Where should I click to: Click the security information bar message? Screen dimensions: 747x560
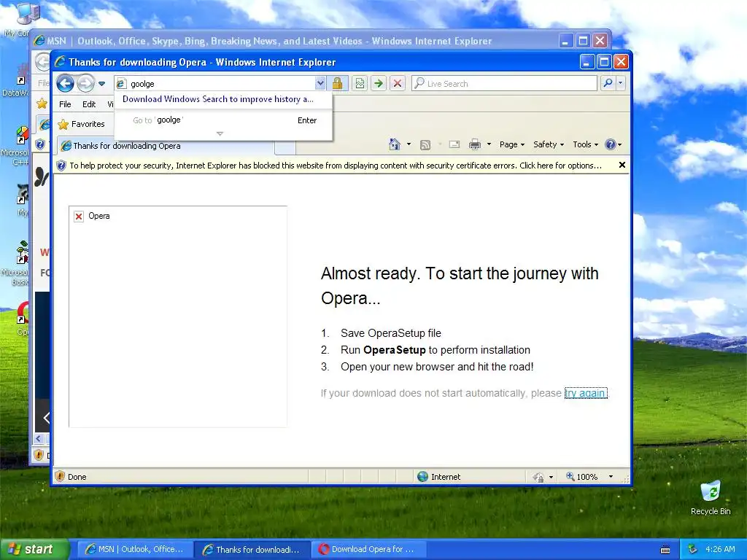(x=336, y=166)
